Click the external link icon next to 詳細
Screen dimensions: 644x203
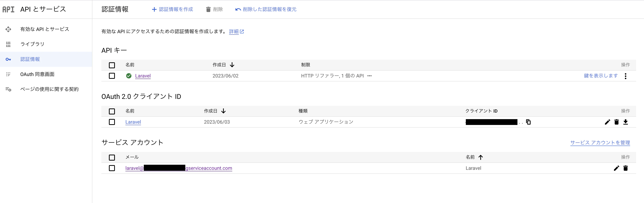coord(242,32)
